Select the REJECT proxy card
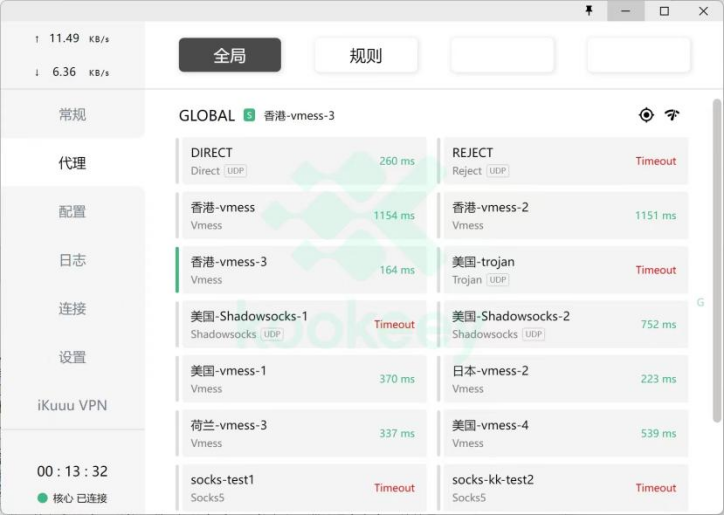This screenshot has height=516, width=724. pyautogui.click(x=563, y=161)
